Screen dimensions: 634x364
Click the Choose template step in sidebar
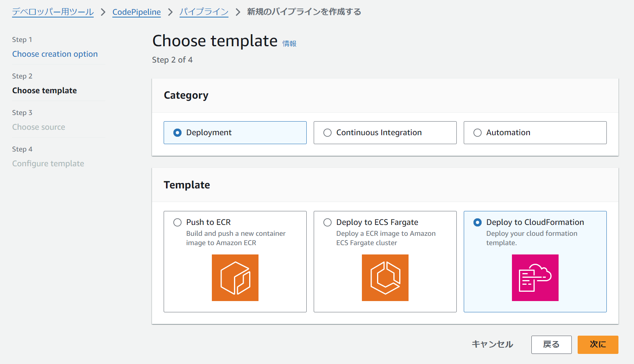click(x=44, y=91)
